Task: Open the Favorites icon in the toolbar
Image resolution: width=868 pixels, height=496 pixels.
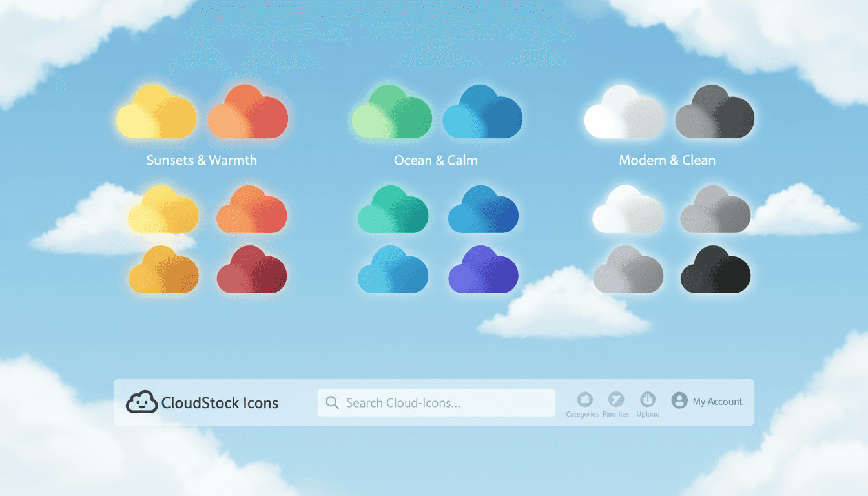Action: (616, 399)
